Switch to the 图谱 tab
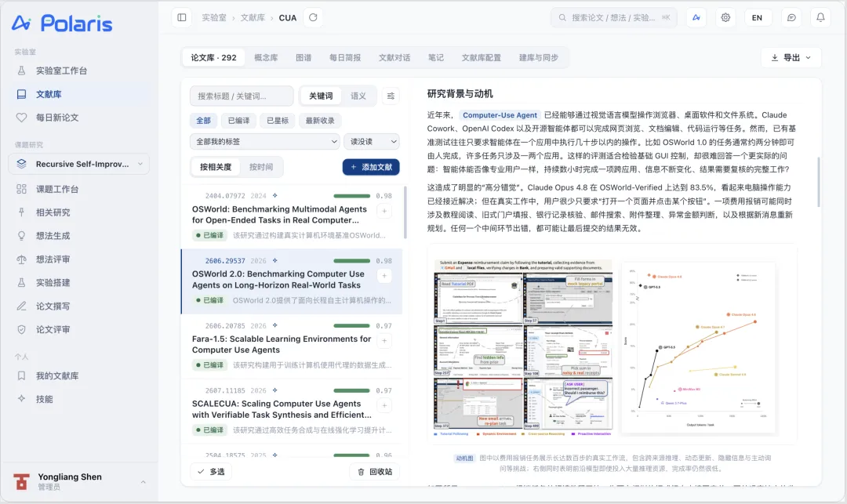847x504 pixels. [x=304, y=58]
